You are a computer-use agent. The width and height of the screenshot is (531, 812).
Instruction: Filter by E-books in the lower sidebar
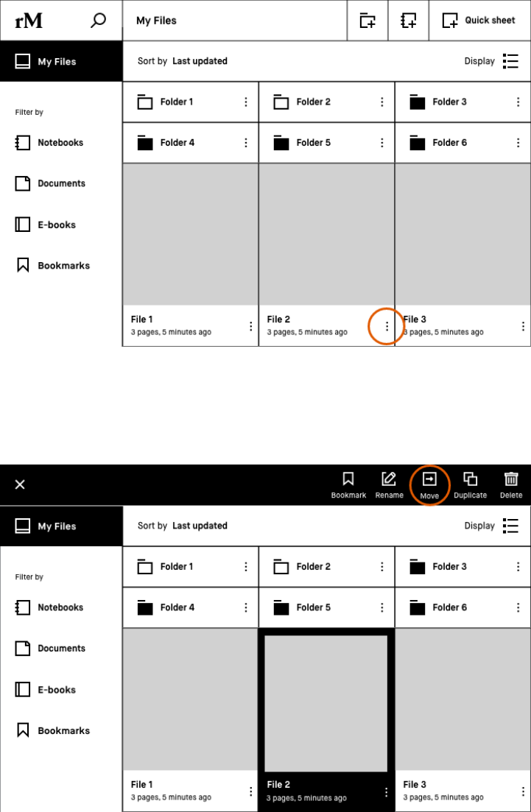[x=46, y=689]
